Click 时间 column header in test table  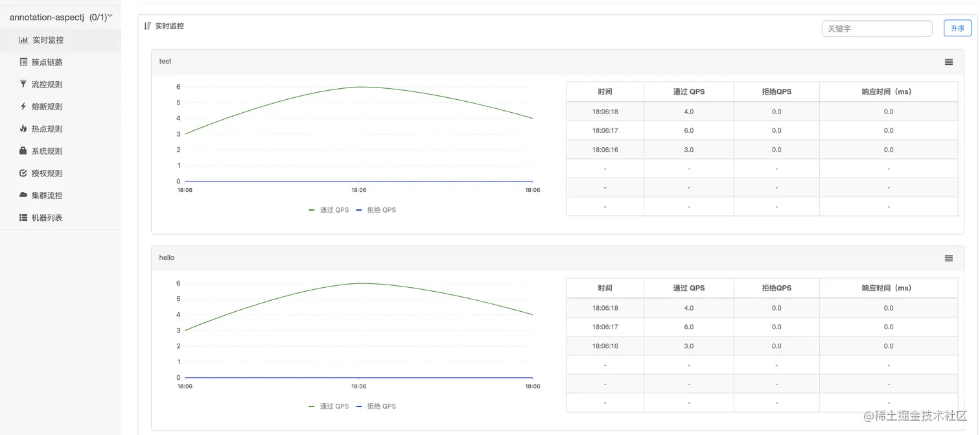605,92
